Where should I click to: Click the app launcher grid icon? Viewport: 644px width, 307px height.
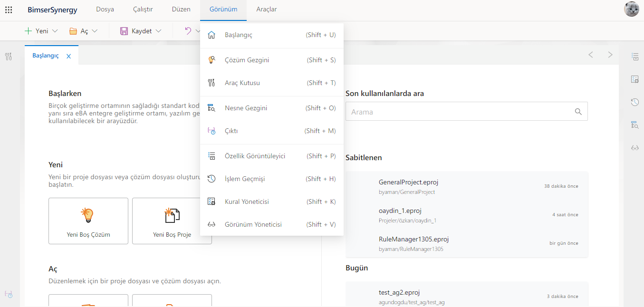(x=9, y=10)
